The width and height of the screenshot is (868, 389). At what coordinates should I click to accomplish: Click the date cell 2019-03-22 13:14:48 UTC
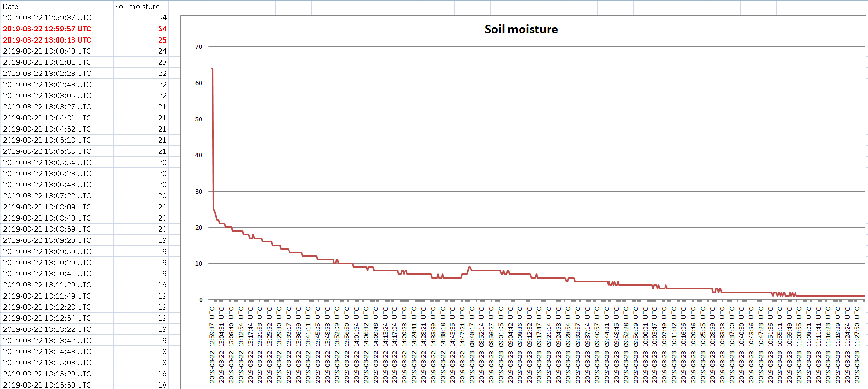(x=47, y=352)
